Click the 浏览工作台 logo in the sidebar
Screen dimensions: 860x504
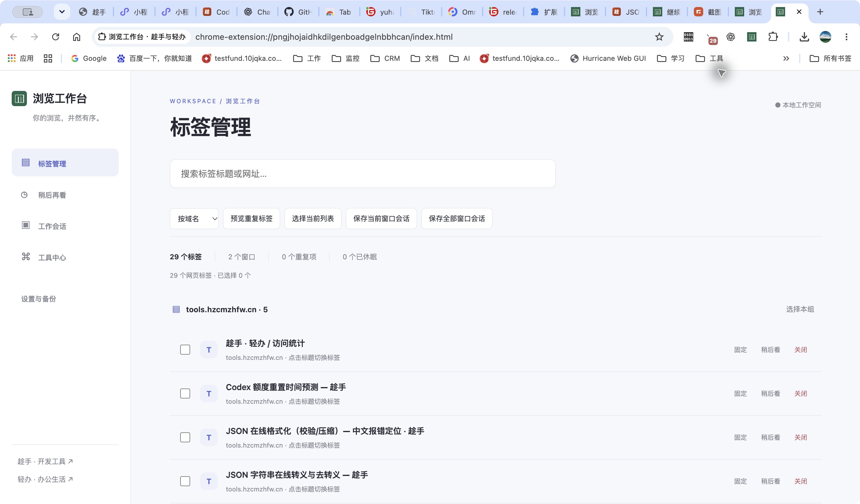coord(19,99)
